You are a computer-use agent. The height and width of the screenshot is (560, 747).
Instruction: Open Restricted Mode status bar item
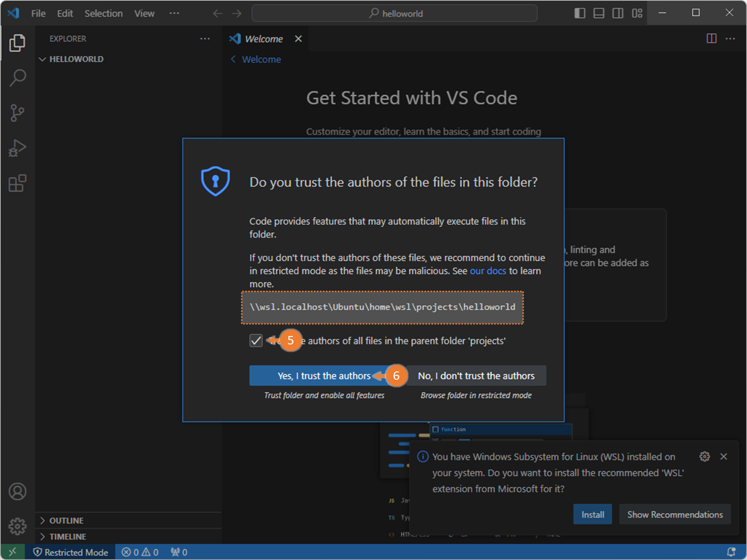pos(70,552)
